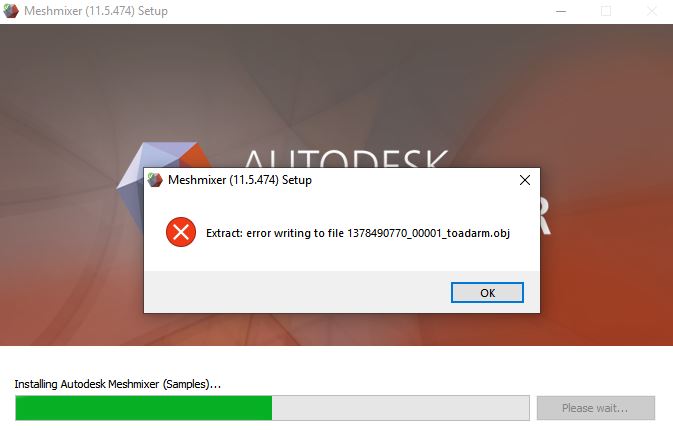Minimize the Meshmixer Setup window
Screen dimensions: 673x430
pyautogui.click(x=561, y=11)
